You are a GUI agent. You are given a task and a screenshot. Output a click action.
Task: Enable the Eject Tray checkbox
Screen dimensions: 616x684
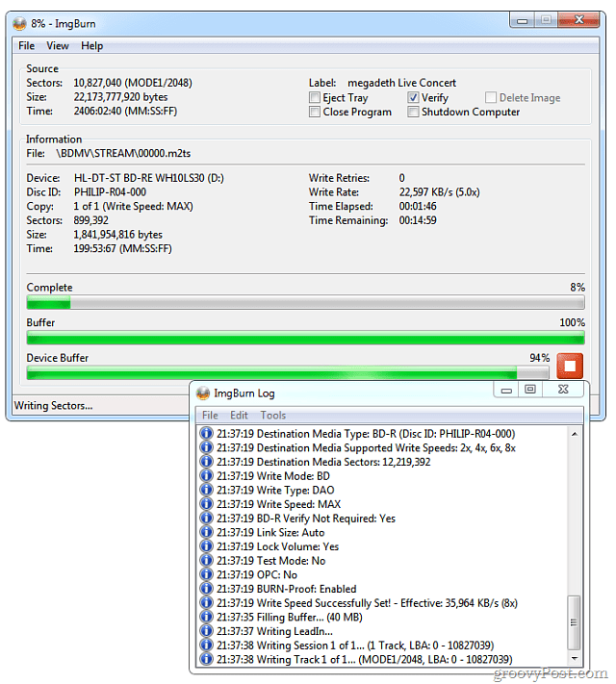(x=315, y=97)
